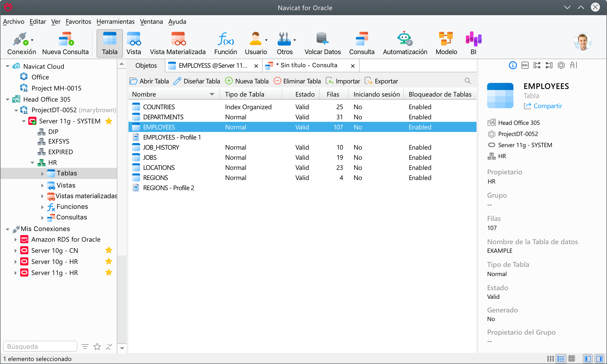This screenshot has width=607, height=364.
Task: Select the COUNTRIES table row
Action: click(x=302, y=107)
